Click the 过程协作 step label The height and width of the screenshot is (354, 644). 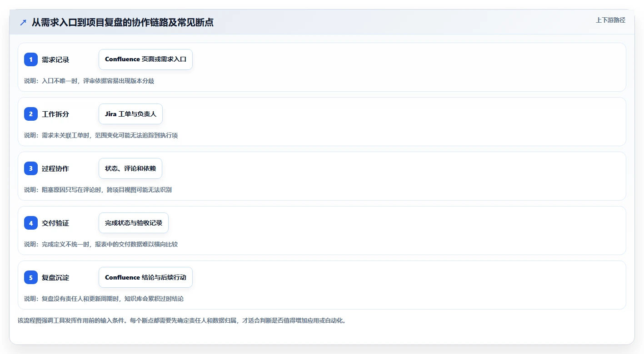(55, 168)
